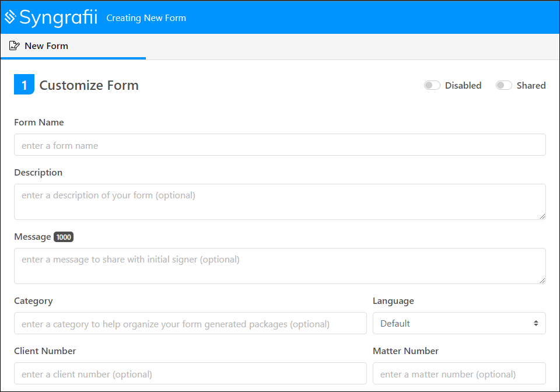Image resolution: width=560 pixels, height=392 pixels.
Task: Click the Syngrafii brand name text
Action: [x=59, y=17]
